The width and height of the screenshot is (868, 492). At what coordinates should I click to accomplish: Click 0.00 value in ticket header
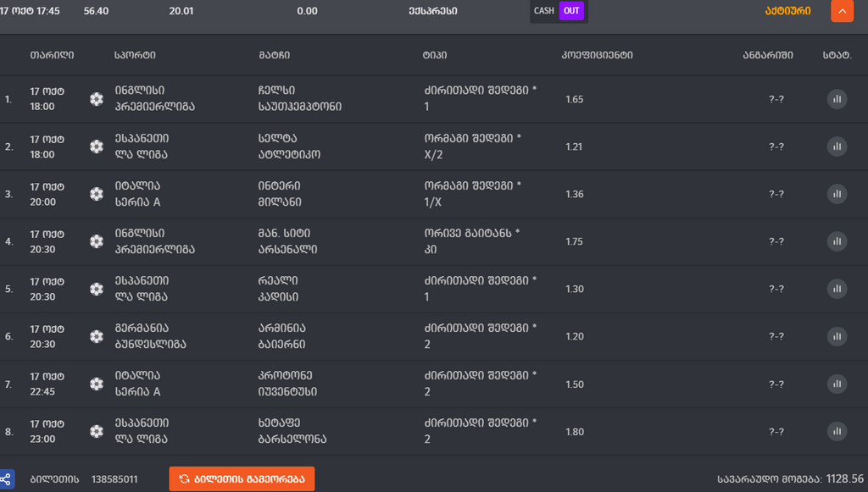coord(307,11)
